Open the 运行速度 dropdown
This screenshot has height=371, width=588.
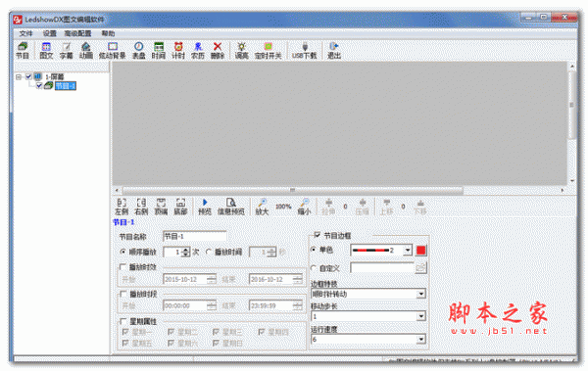tap(421, 340)
